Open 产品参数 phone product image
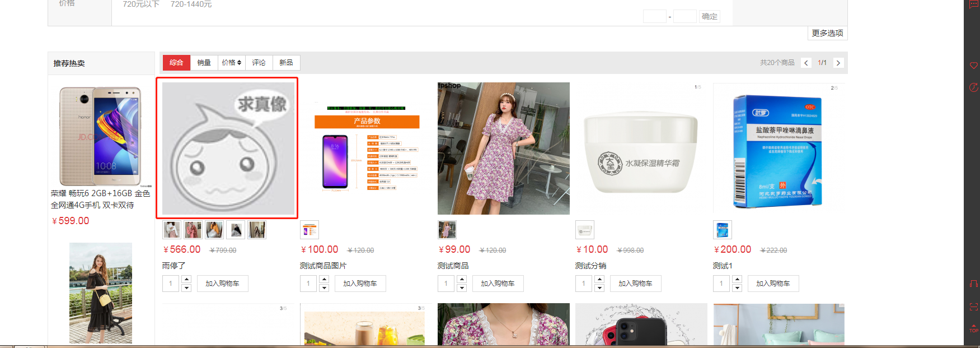This screenshot has height=348, width=980. [x=366, y=149]
